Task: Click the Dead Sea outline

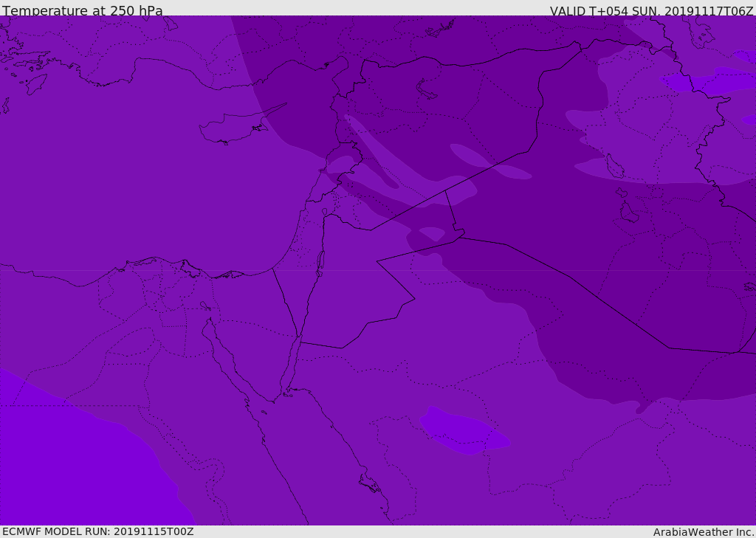Action: point(320,261)
